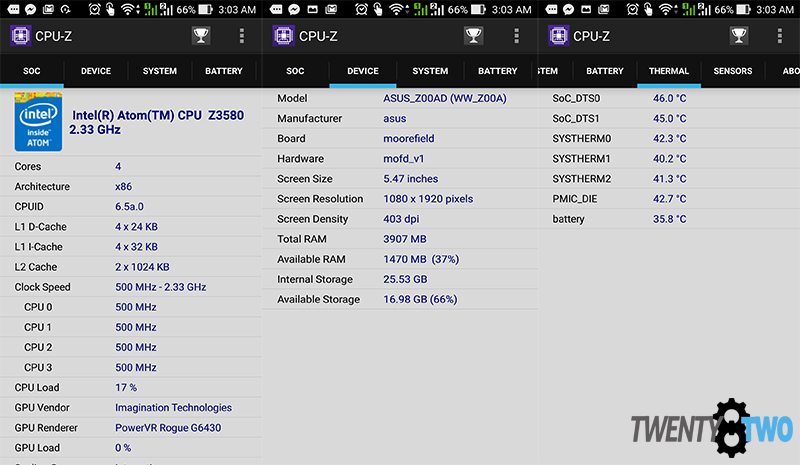Tap SoC_DTS1 temperature row

click(x=669, y=118)
